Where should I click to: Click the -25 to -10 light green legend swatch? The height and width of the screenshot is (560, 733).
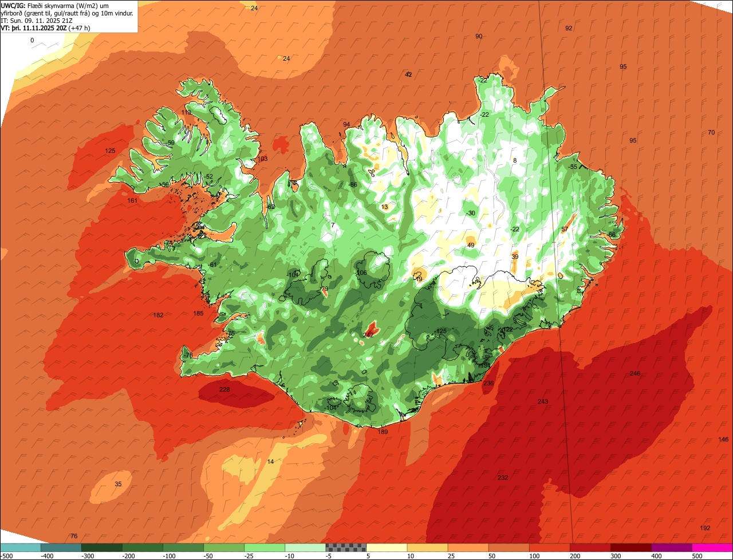click(x=265, y=547)
